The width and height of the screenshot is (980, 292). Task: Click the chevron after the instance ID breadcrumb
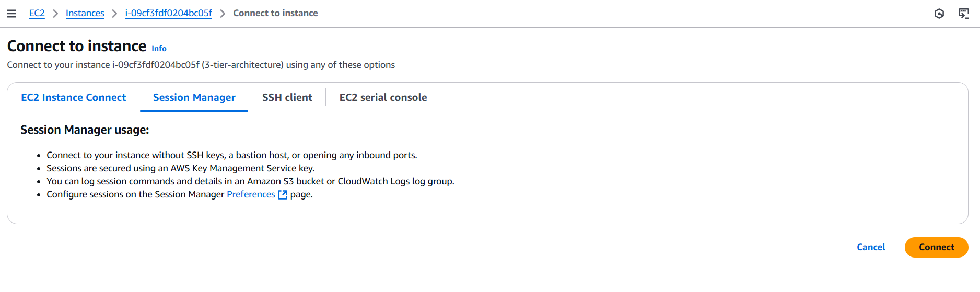coord(223,14)
